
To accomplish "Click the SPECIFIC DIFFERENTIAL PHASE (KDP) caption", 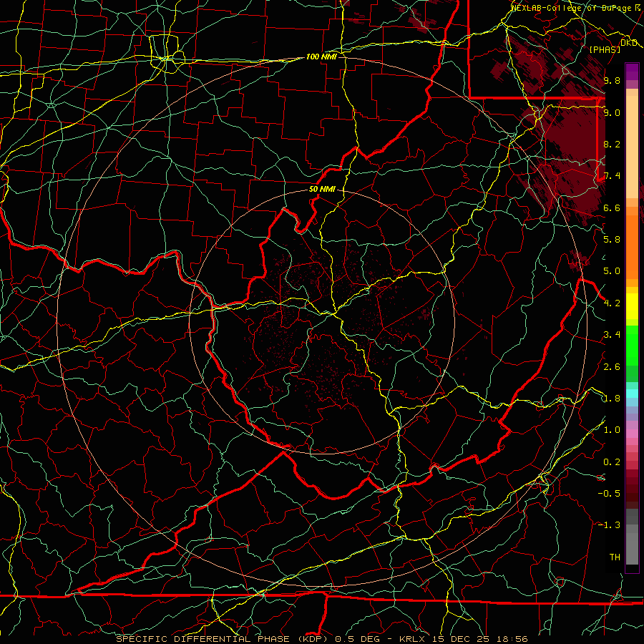I will (x=223, y=639).
